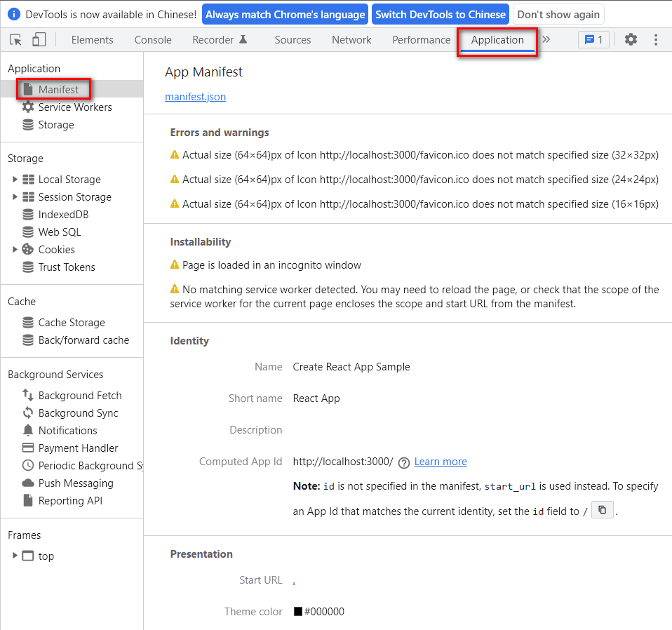Open the Console tab

coord(153,40)
